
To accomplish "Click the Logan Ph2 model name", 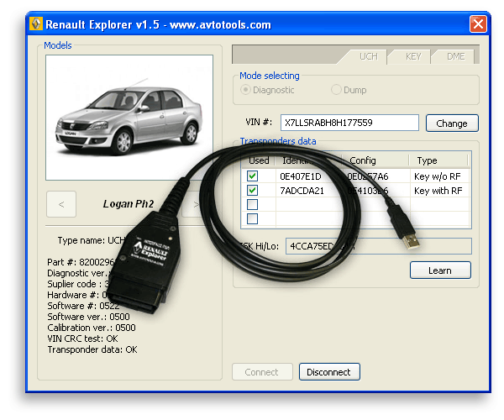I will 129,204.
